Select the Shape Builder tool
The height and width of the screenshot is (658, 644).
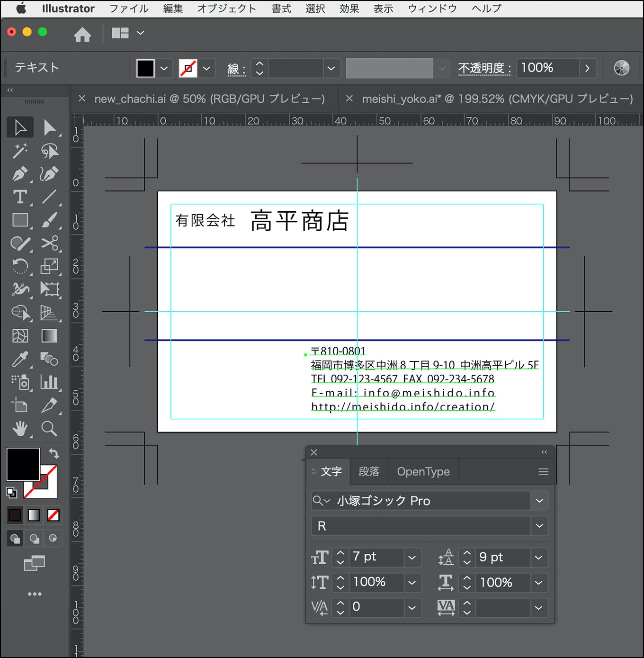coord(20,313)
